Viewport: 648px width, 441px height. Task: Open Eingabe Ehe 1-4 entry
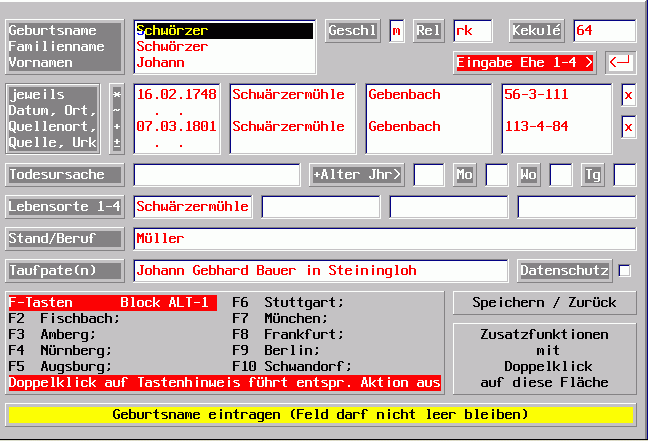[x=525, y=63]
